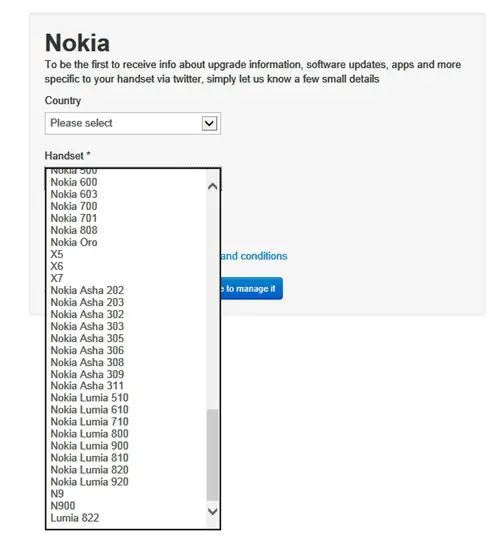
Task: Select Nokia Asha 302 option
Action: [126, 314]
